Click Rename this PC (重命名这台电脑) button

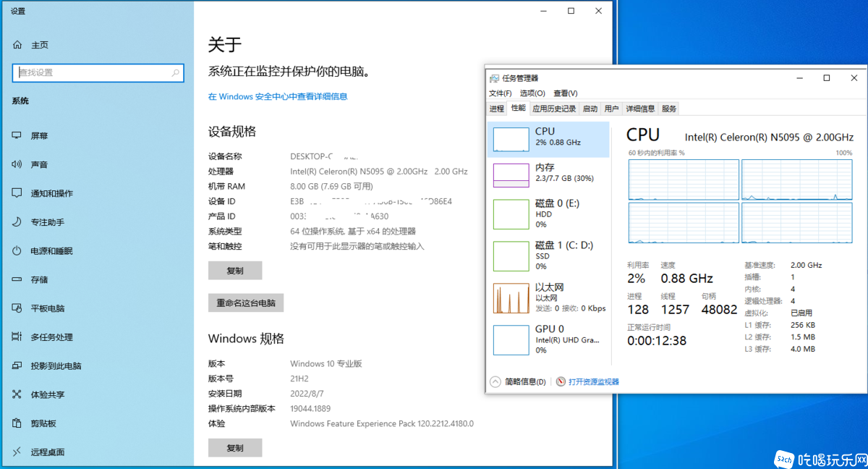(x=246, y=303)
